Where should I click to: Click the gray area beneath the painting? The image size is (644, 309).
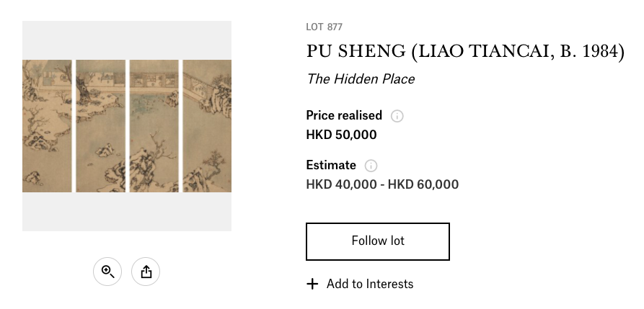click(127, 212)
